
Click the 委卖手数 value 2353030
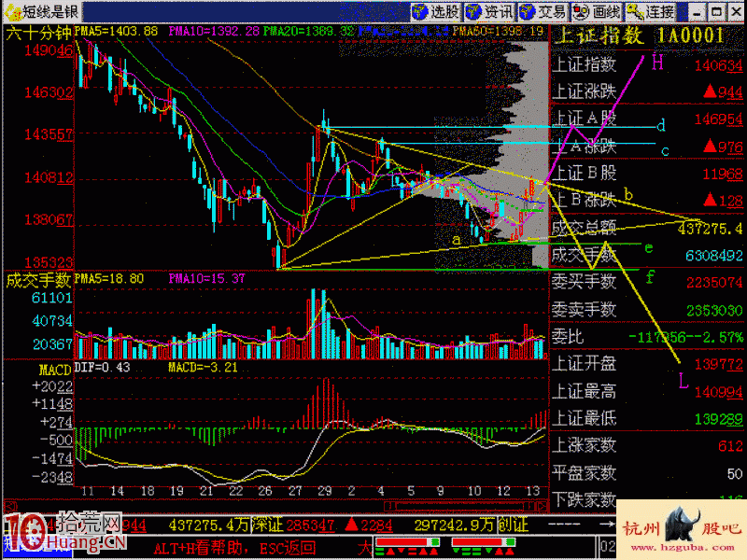point(714,311)
